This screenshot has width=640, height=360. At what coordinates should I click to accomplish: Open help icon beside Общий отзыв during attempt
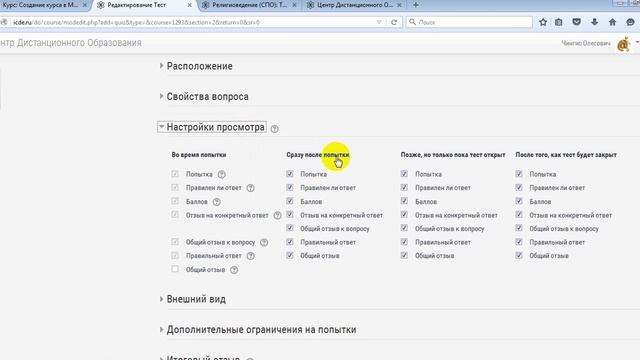[x=234, y=270]
